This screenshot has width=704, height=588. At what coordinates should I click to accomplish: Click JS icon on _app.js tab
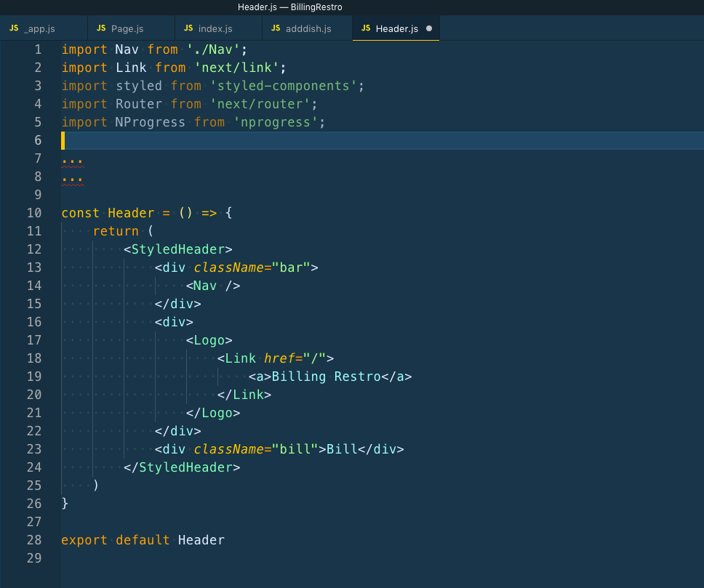click(x=14, y=28)
